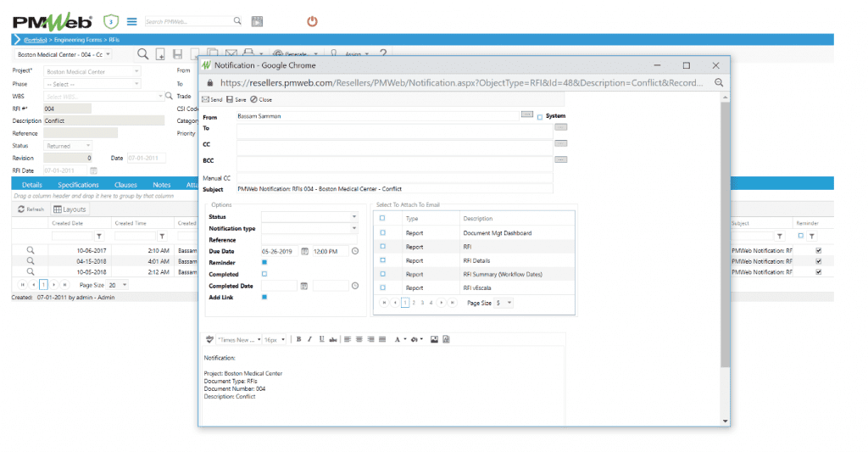Open view for 10-06-2017 notification row
This screenshot has height=452, width=868.
click(x=31, y=250)
